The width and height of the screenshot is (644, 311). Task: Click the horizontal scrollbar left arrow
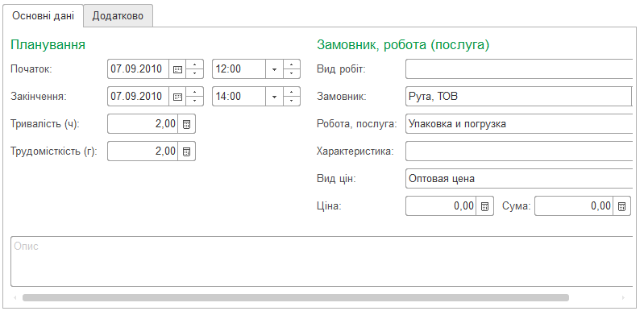[15, 298]
